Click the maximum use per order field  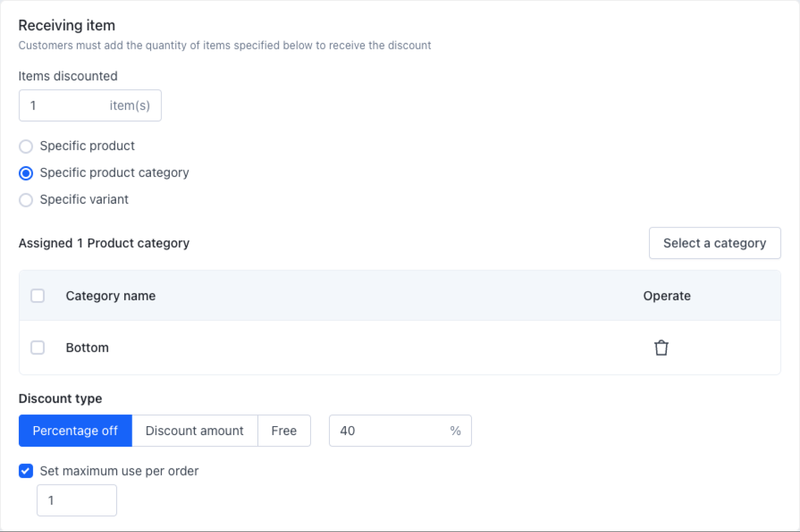tap(77, 500)
